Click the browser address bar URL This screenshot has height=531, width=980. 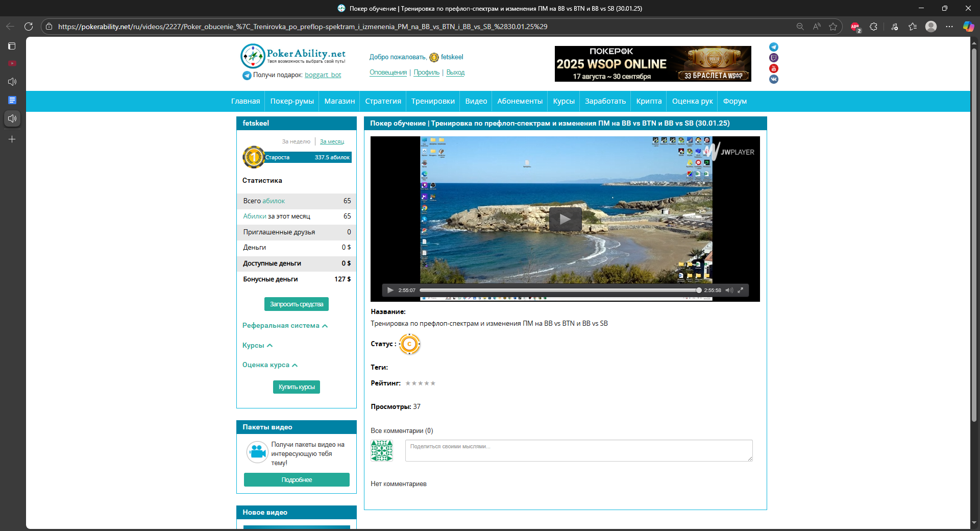(303, 27)
